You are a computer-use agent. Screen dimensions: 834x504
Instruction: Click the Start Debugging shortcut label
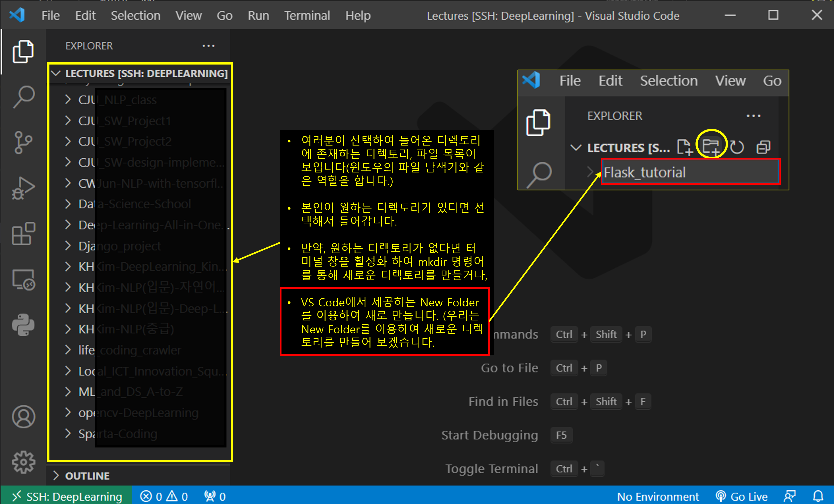489,435
